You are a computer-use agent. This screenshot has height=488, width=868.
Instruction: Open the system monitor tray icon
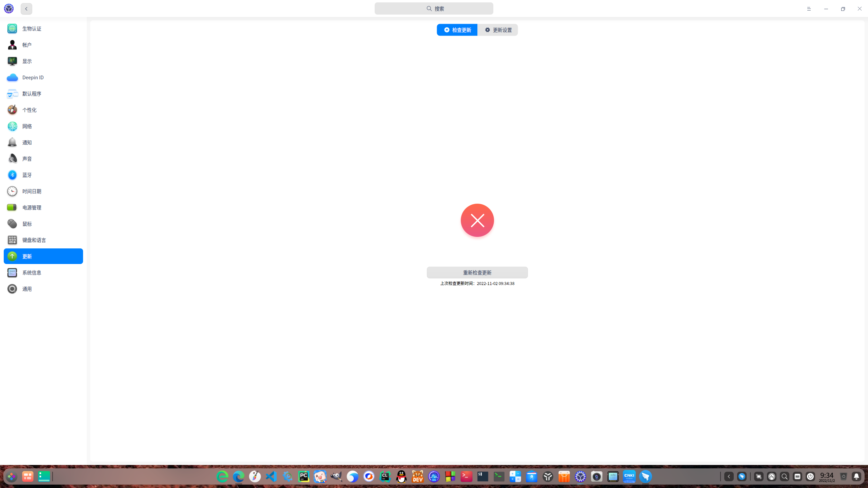tap(772, 476)
